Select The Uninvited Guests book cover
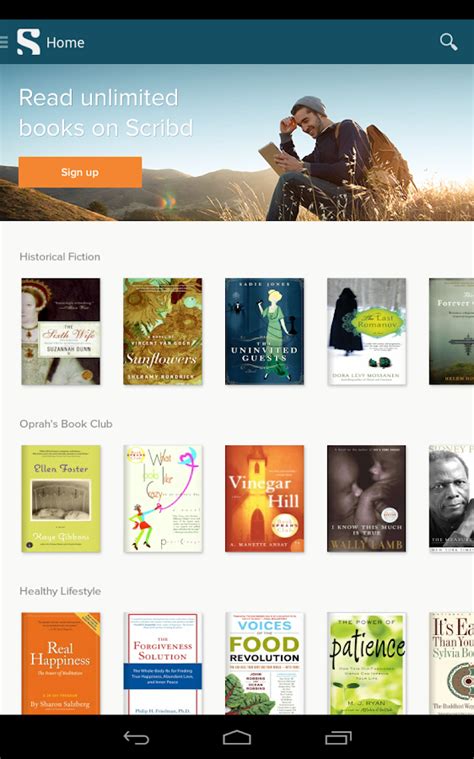Screen dimensions: 474x759 pyautogui.click(x=264, y=332)
